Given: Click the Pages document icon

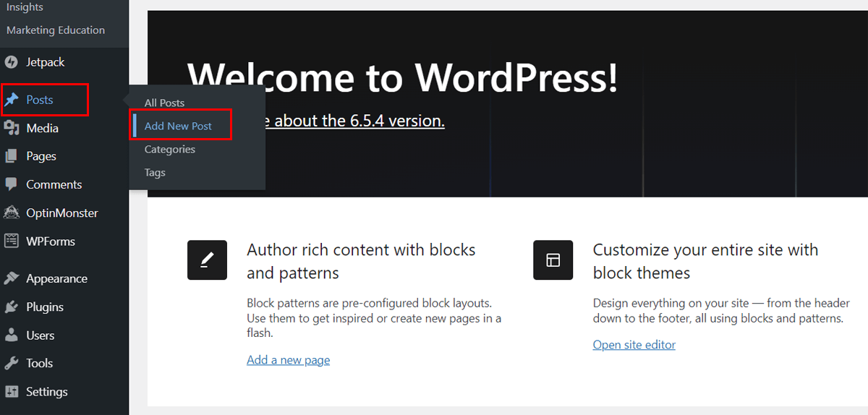Looking at the screenshot, I should click(x=11, y=156).
